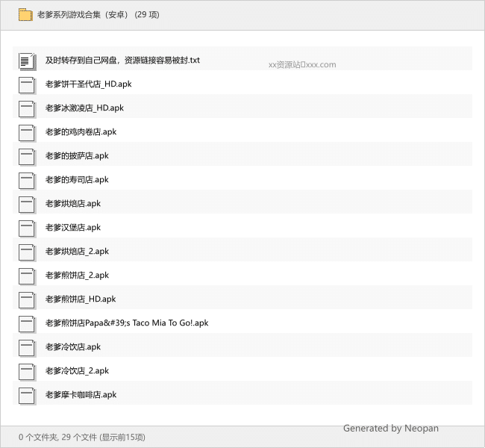This screenshot has height=448, width=485.
Task: Click the status bar file count text
Action: pos(82,438)
